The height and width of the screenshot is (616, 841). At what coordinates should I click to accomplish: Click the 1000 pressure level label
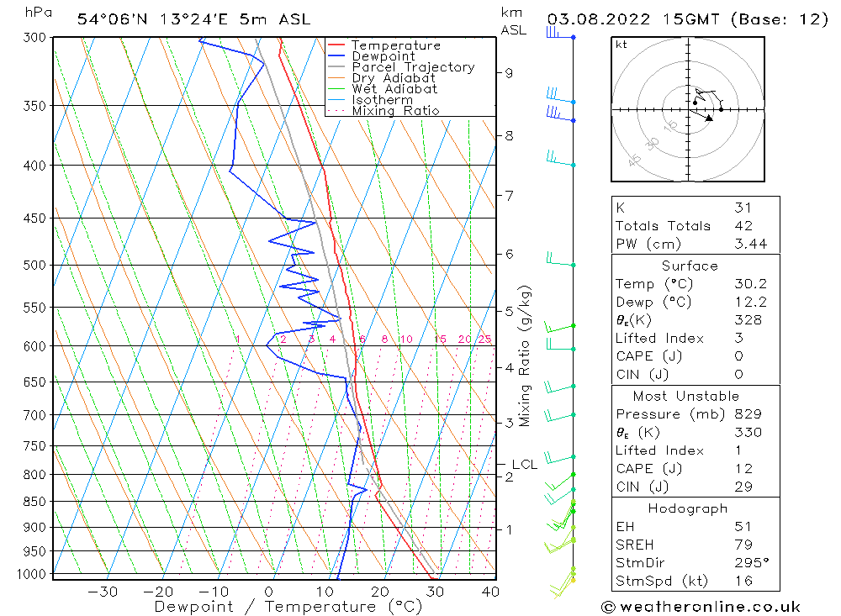[32, 575]
